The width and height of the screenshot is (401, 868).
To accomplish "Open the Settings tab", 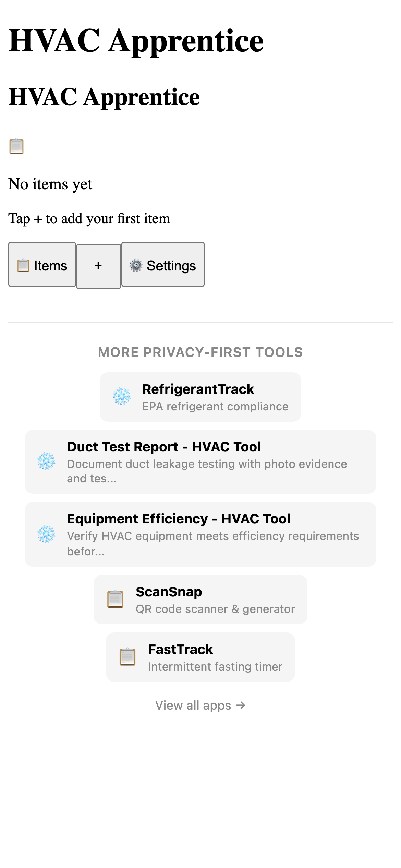I will coord(163,265).
